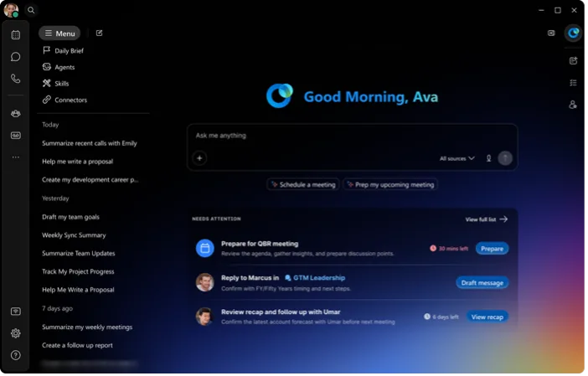Open the help question mark icon
588x376 pixels.
coord(16,355)
